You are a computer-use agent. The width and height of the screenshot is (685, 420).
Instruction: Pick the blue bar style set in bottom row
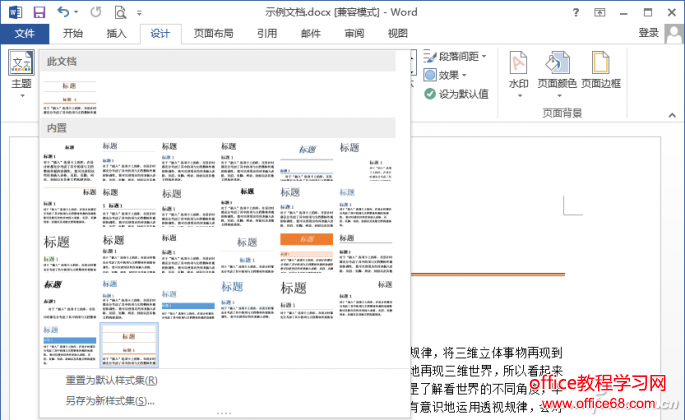tap(70, 345)
